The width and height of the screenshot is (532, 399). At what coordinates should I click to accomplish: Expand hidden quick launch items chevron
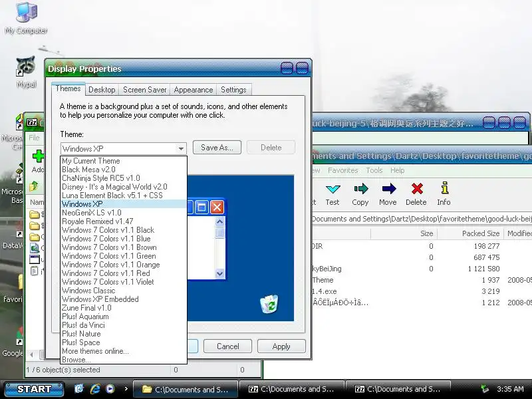pyautogui.click(x=126, y=389)
